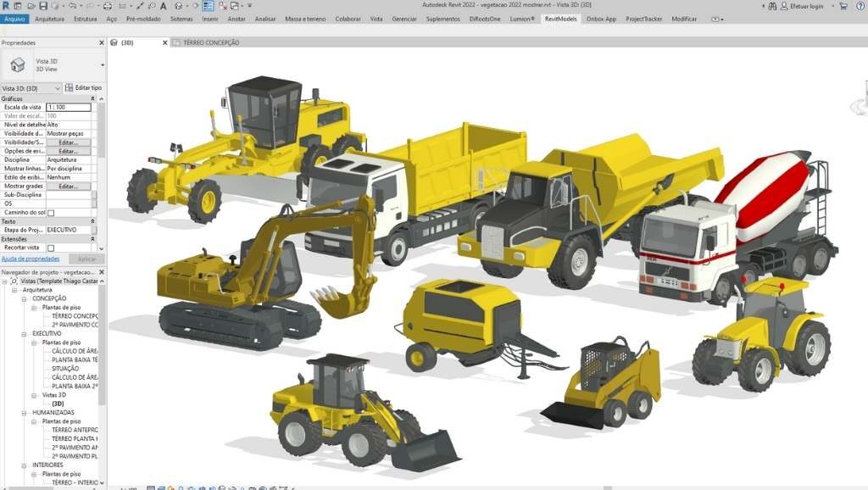Click the Editar tipo icon in Properties
868x490 pixels.
pos(69,88)
